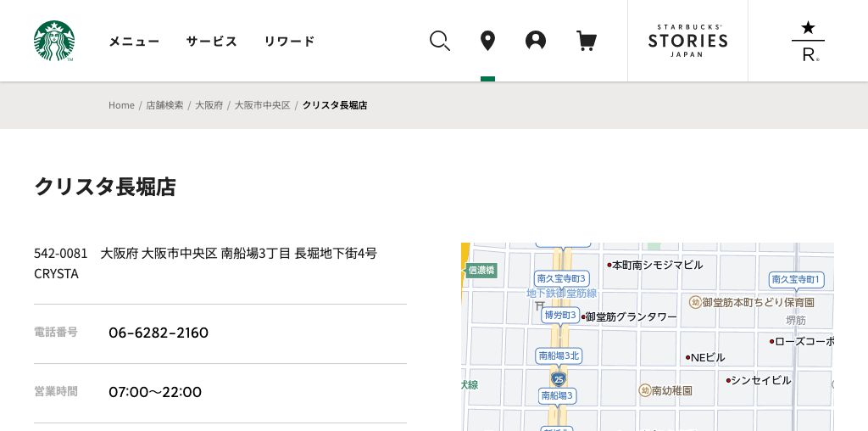Click the クリスタ長堀 breadcrumb text
Screen dimensions: 868x431
(x=334, y=105)
